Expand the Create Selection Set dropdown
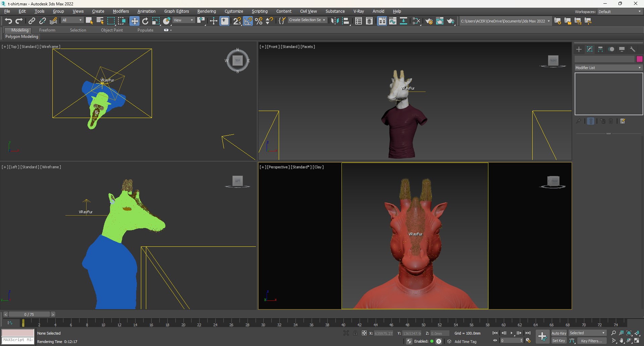 [307, 20]
